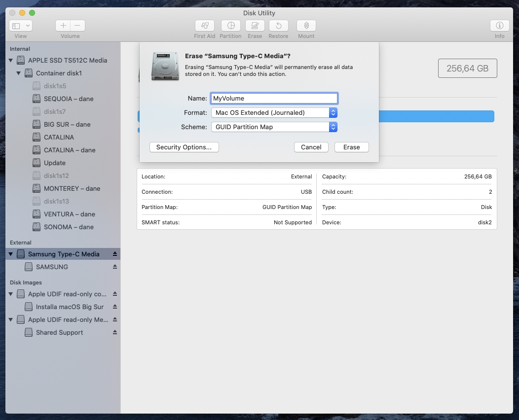Image resolution: width=519 pixels, height=420 pixels.
Task: Cancel the erase dialog
Action: 311,147
